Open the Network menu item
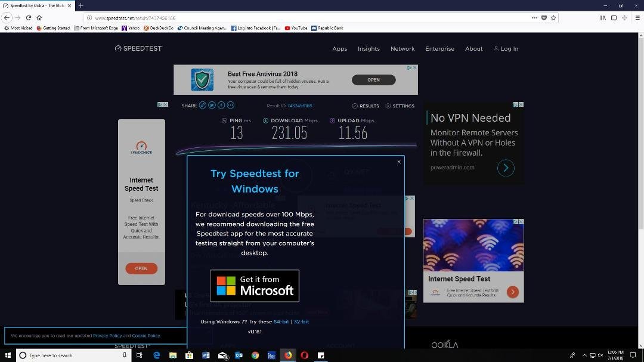 pos(402,48)
